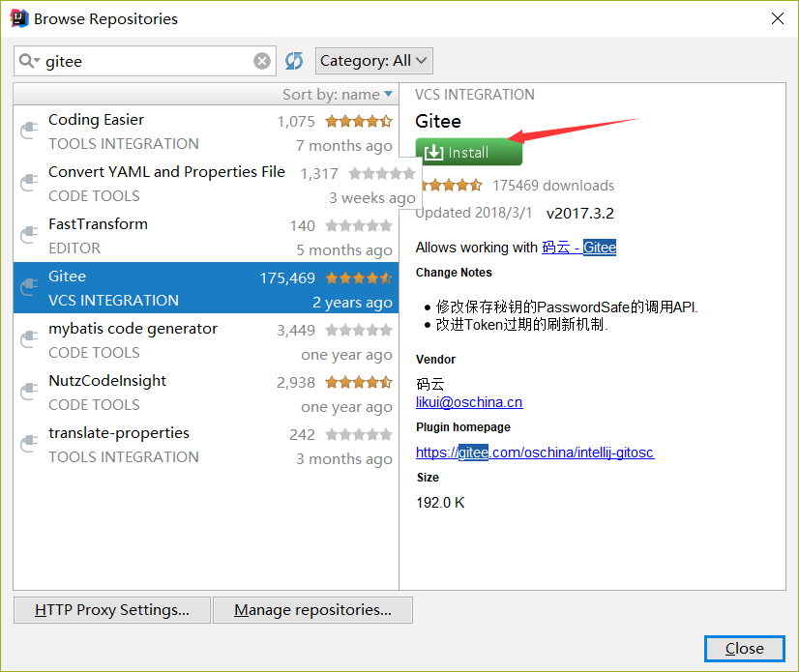Click the rating stars in Gitee details

[452, 185]
